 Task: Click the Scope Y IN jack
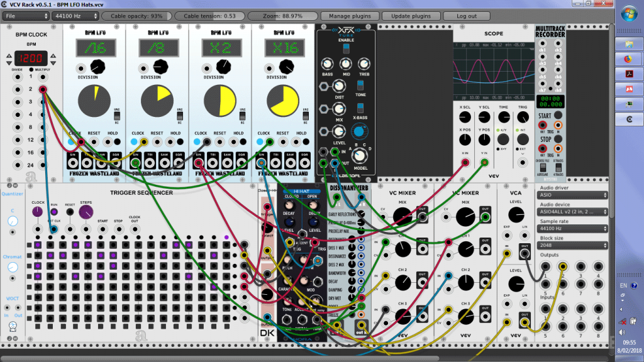click(484, 163)
